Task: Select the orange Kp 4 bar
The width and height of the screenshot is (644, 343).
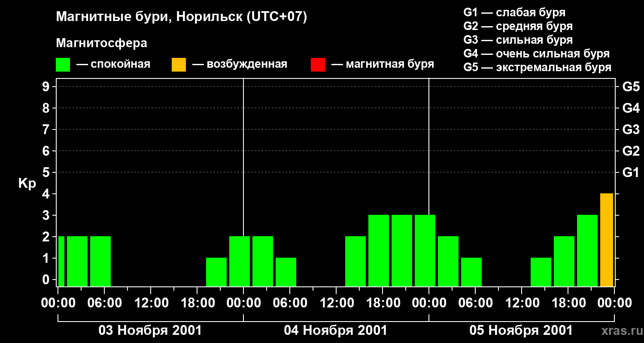Action: 607,240
